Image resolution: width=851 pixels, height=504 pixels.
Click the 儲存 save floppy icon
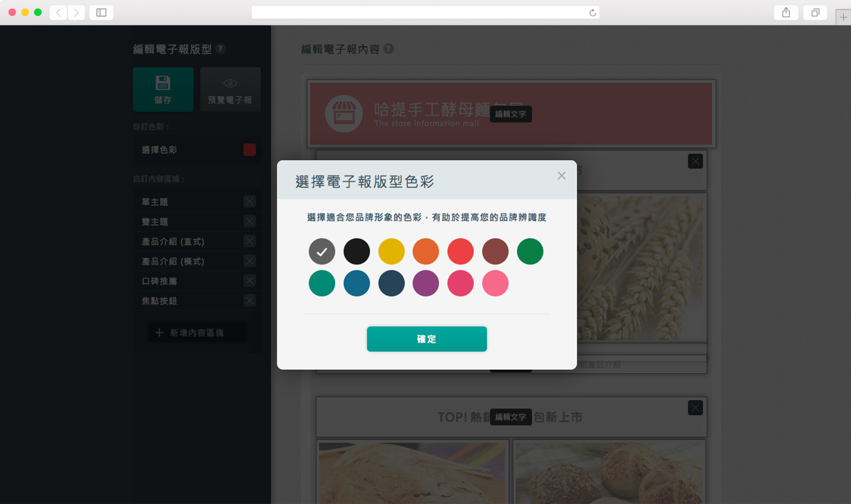pos(163,83)
